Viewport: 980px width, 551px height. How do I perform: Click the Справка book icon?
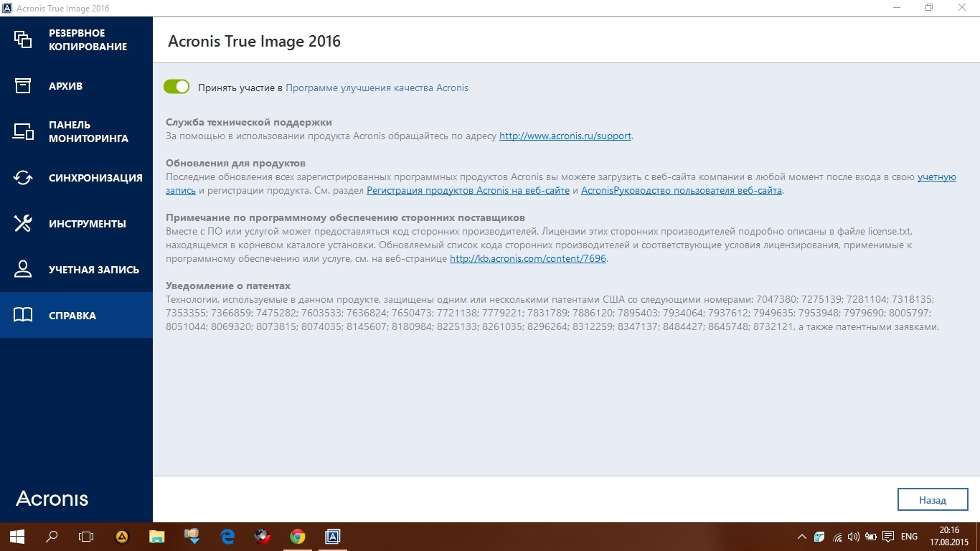[x=24, y=315]
